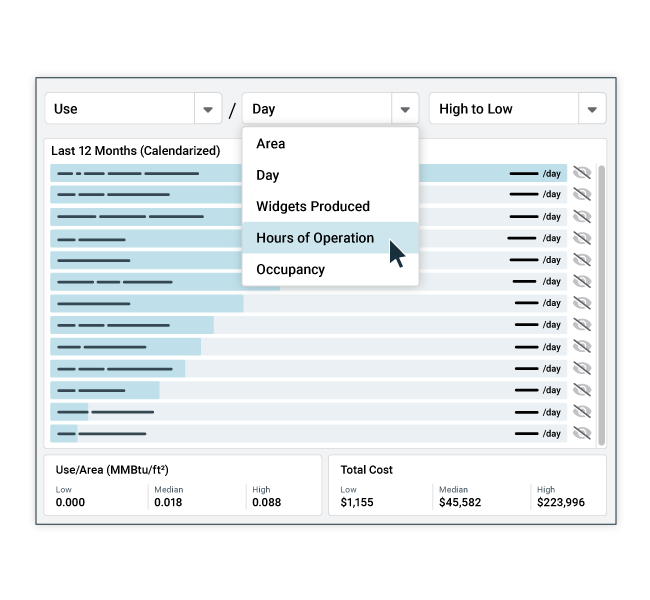Click eye icon on the sixth bar row
The image size is (650, 600).
tap(582, 281)
